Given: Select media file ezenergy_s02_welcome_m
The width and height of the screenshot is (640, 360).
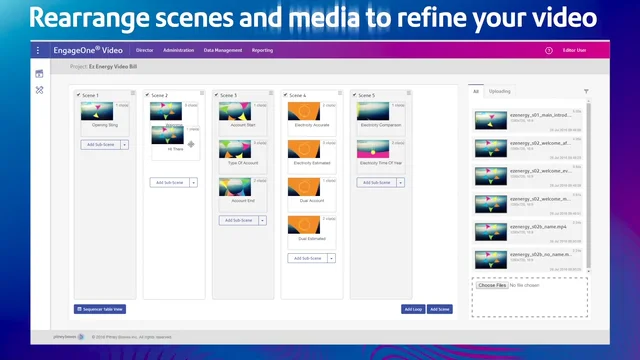Looking at the screenshot, I should tap(528, 204).
